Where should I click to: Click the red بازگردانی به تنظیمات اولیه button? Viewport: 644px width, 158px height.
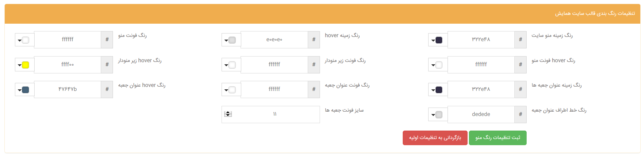(435, 138)
